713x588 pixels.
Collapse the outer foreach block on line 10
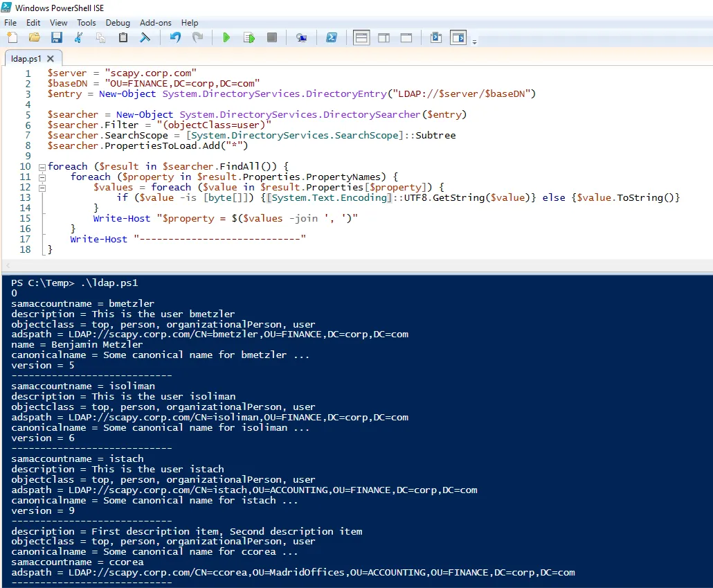(42, 167)
